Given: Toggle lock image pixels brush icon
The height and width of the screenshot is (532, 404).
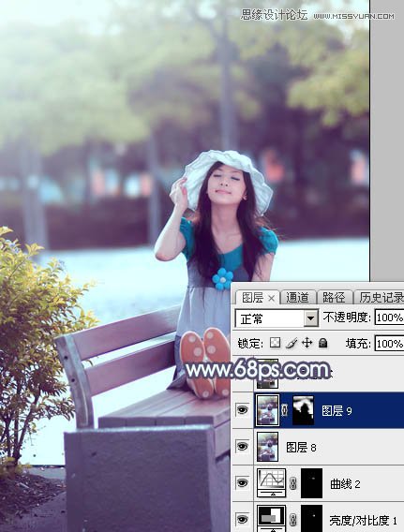Looking at the screenshot, I should pyautogui.click(x=292, y=343).
